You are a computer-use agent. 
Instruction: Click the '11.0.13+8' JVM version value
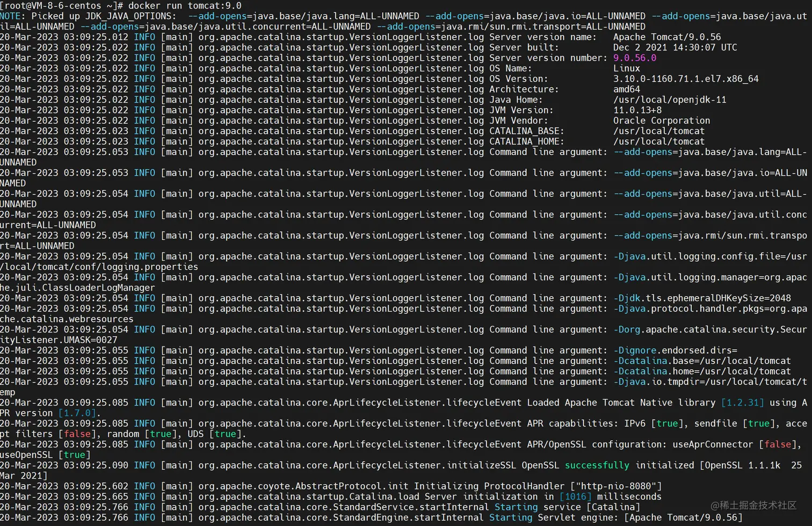[637, 110]
